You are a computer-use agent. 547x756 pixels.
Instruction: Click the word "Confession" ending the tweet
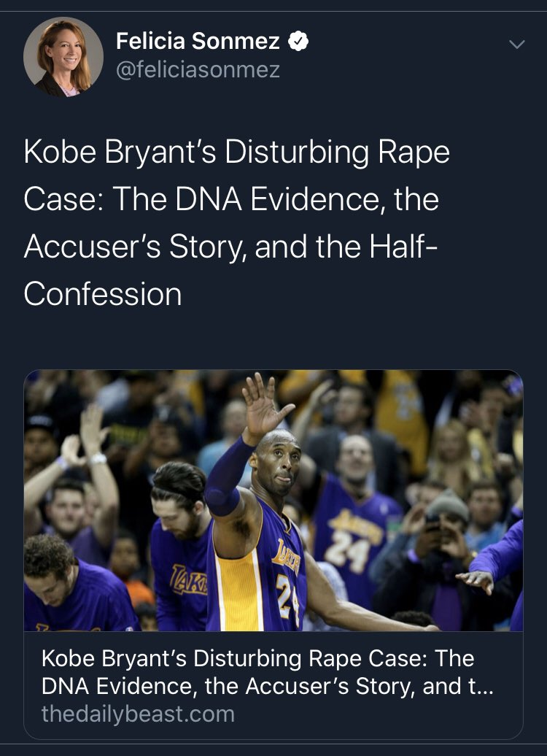103,294
